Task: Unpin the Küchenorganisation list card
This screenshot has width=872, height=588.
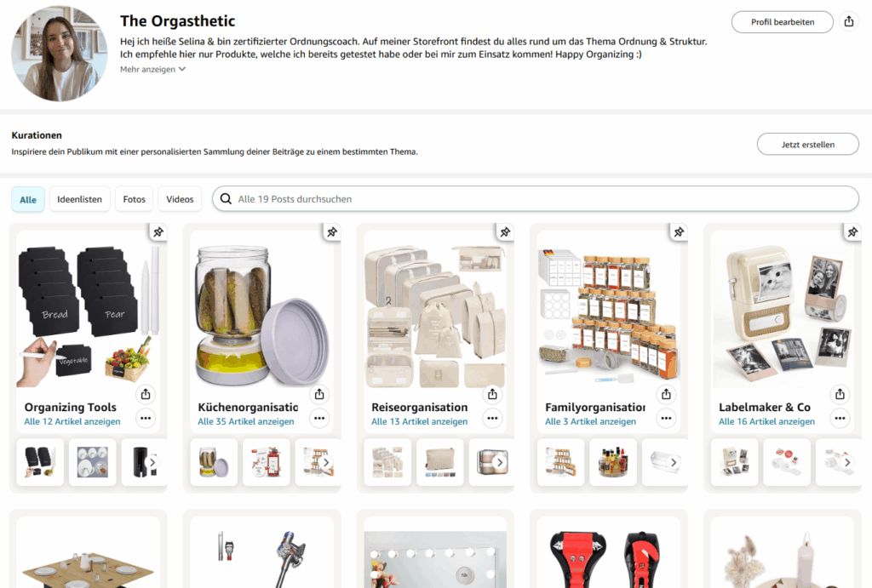Action: [x=332, y=231]
